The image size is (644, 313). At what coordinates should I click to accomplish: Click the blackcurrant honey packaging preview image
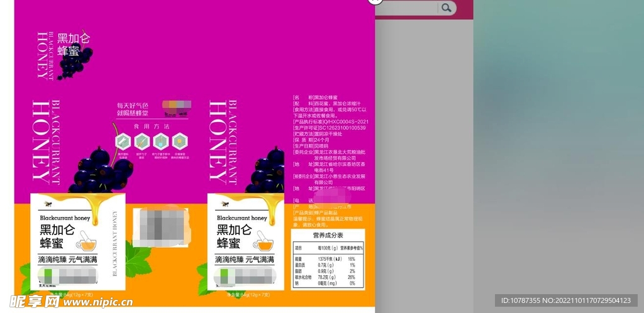[195, 153]
